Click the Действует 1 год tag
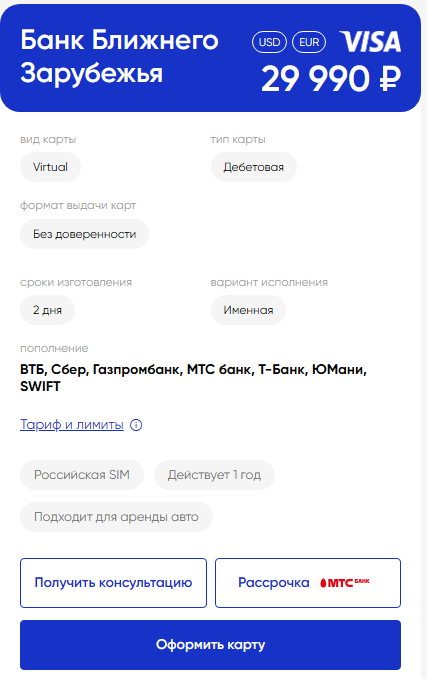 tap(214, 475)
